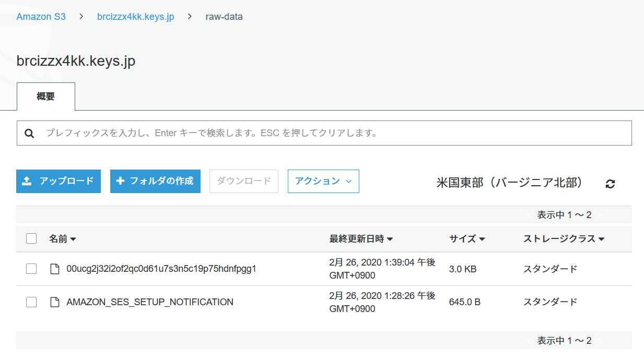Sort by ストレージクラス column
Image resolution: width=644 pixels, height=360 pixels.
tap(564, 238)
